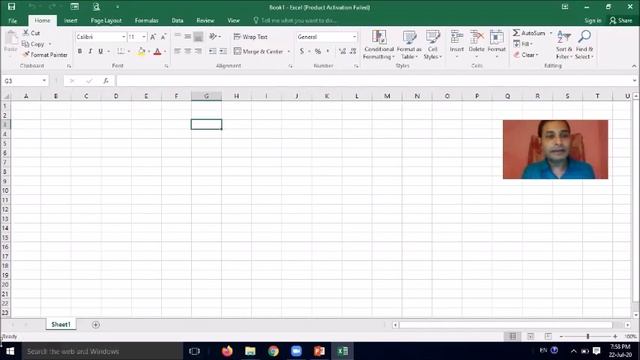
Task: Open the General number format dropdown
Action: (x=354, y=37)
